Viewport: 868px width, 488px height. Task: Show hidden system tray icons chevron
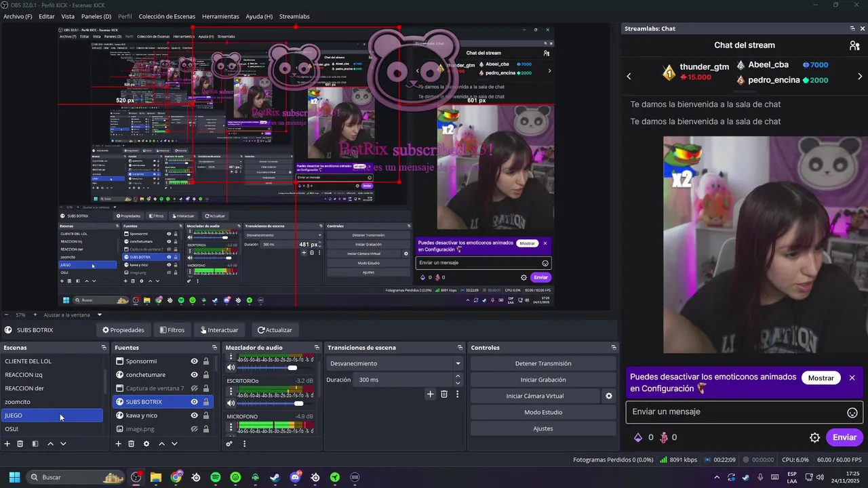point(717,477)
